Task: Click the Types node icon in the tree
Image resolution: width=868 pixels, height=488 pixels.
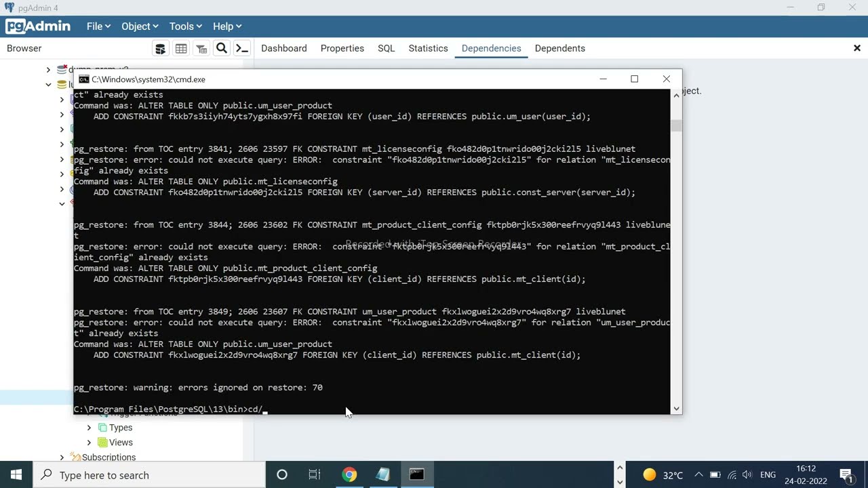Action: click(x=102, y=428)
